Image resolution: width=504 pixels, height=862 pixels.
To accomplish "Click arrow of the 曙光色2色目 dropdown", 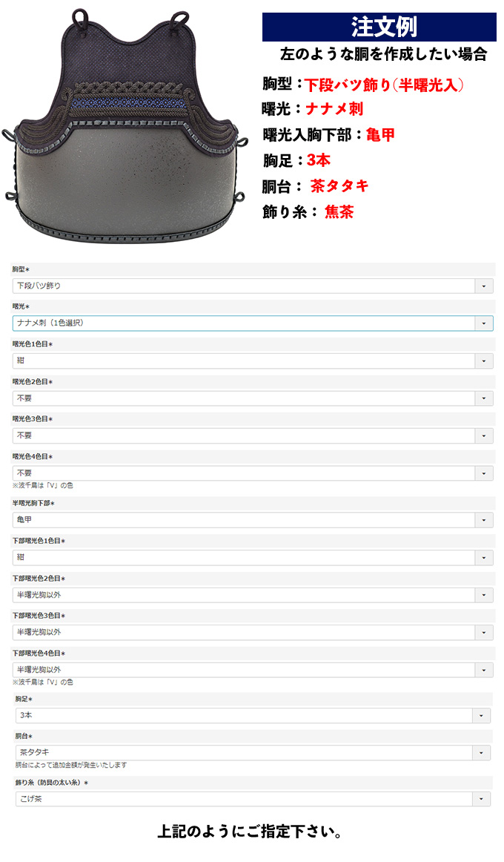I will 484,398.
